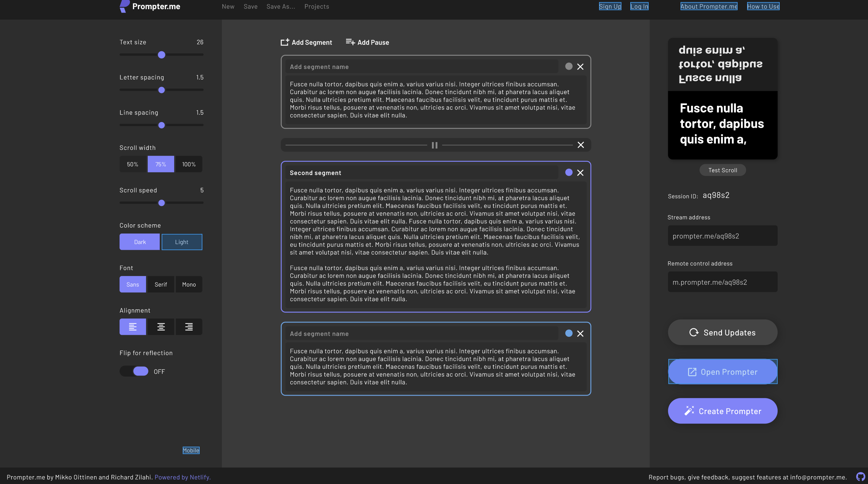Remove the pause divider with its X

click(581, 145)
